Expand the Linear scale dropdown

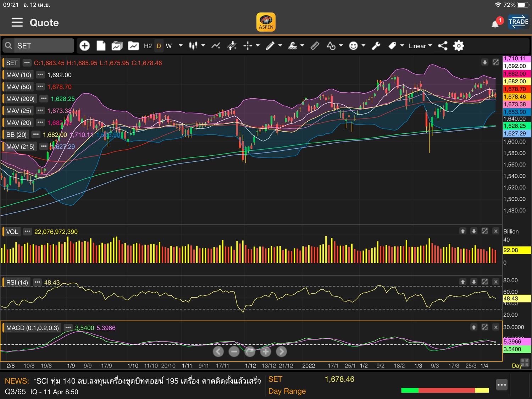tap(420, 46)
